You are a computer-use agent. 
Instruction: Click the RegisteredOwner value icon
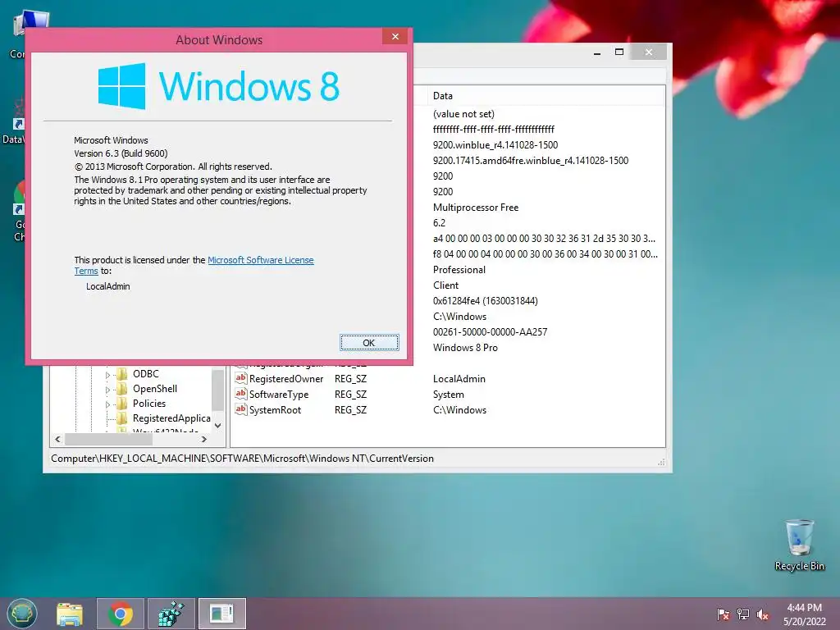[x=241, y=378]
